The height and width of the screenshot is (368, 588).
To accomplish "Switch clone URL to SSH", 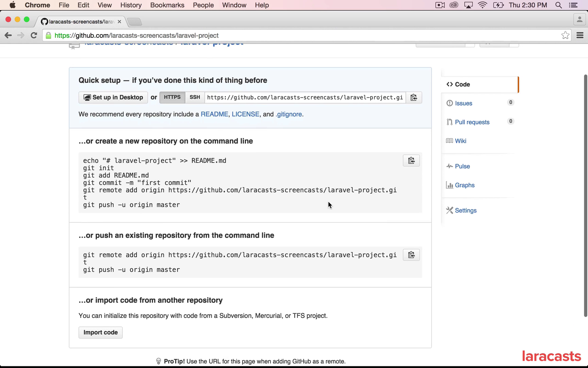I will (x=195, y=97).
